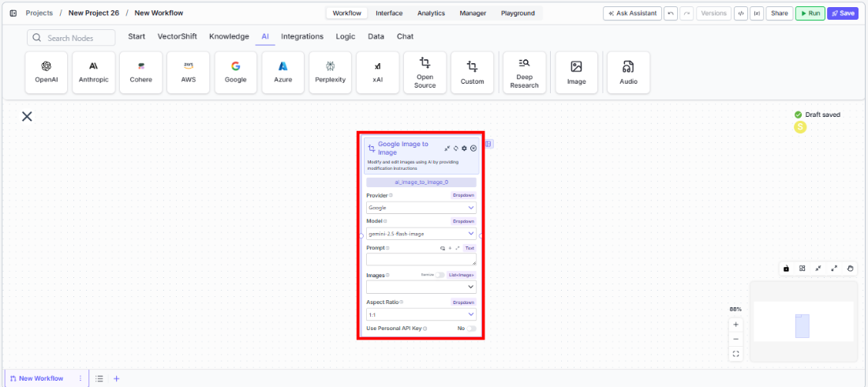Open the node settings gear
This screenshot has width=868, height=387.
465,148
